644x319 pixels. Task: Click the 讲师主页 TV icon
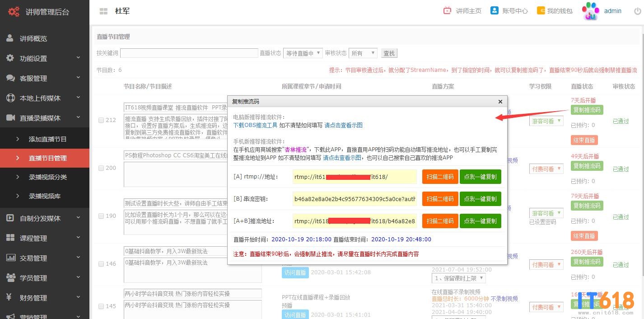click(x=447, y=11)
